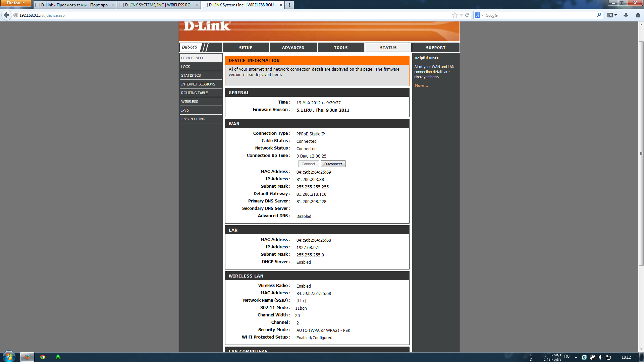
Task: Open the ADVANCED router tab
Action: (293, 48)
